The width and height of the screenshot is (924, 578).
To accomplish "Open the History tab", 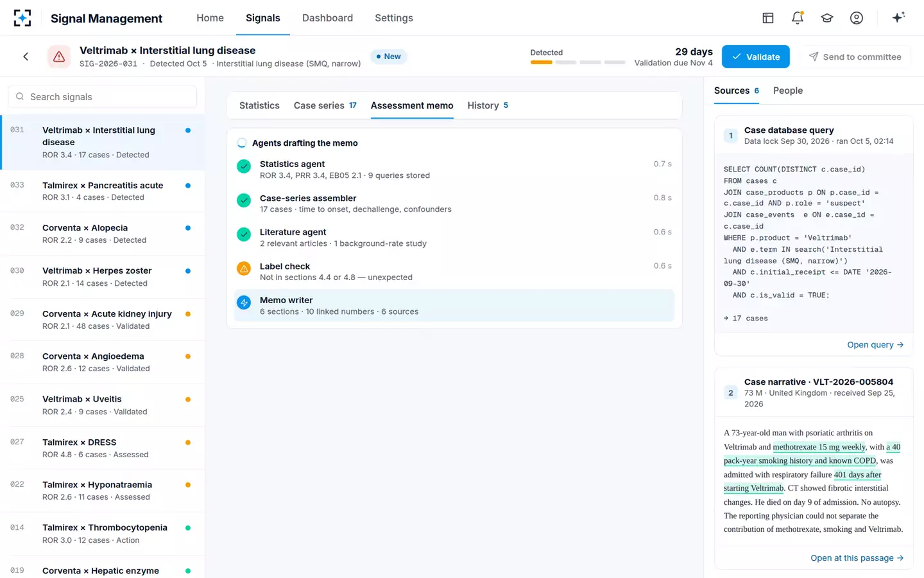I will [488, 105].
